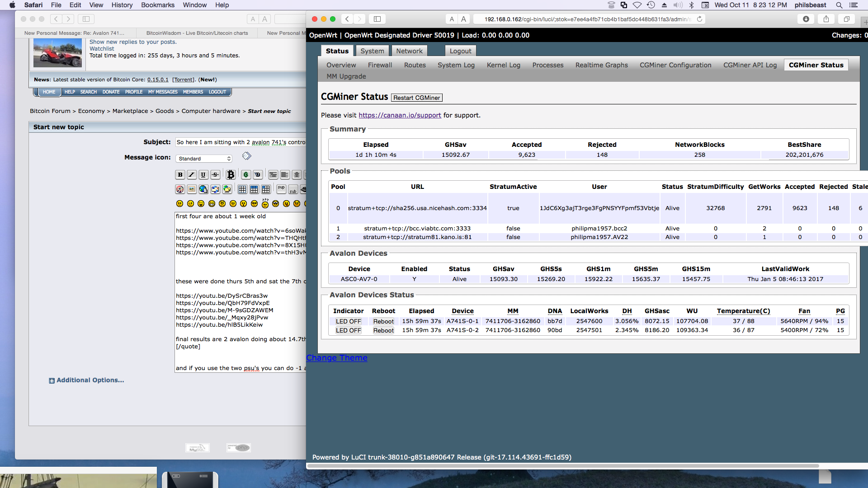
Task: Insert the angry smiley
Action: (x=222, y=204)
